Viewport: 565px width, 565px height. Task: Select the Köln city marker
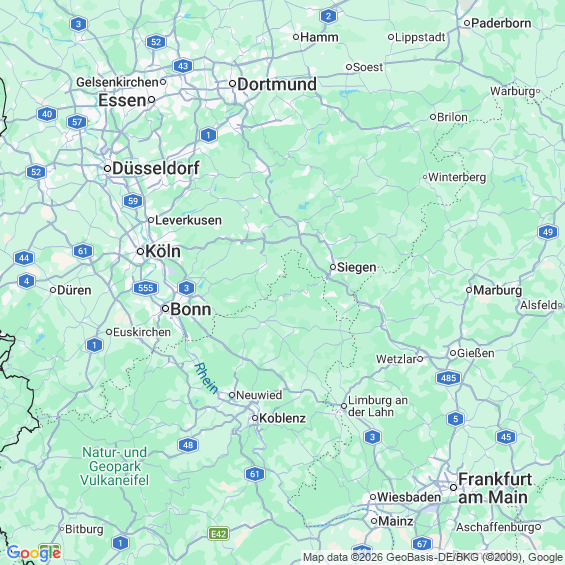141,252
